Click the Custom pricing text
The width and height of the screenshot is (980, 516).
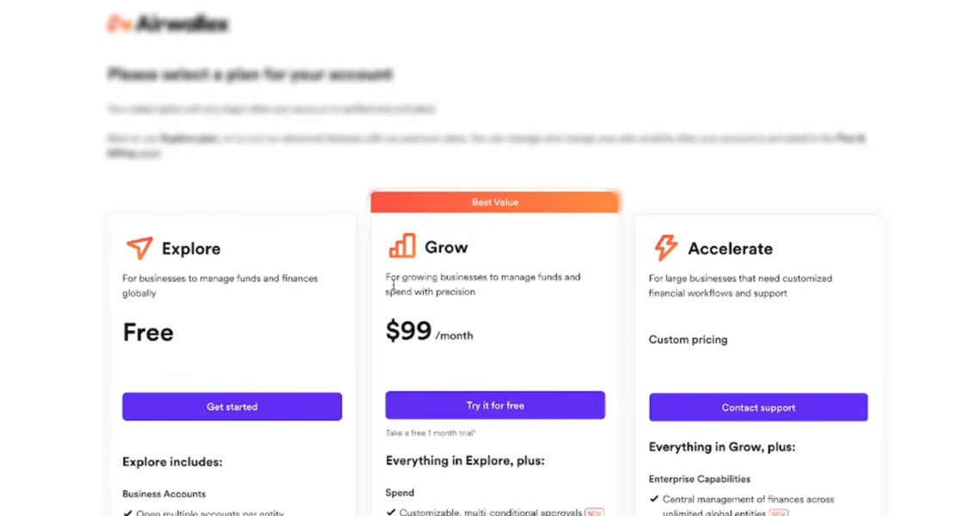(688, 340)
